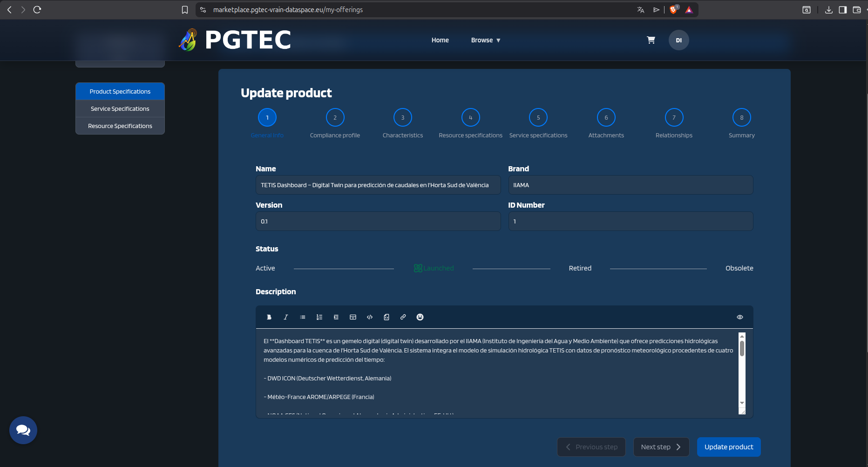The width and height of the screenshot is (868, 467).
Task: Click the description scrollbar up arrow
Action: [742, 336]
